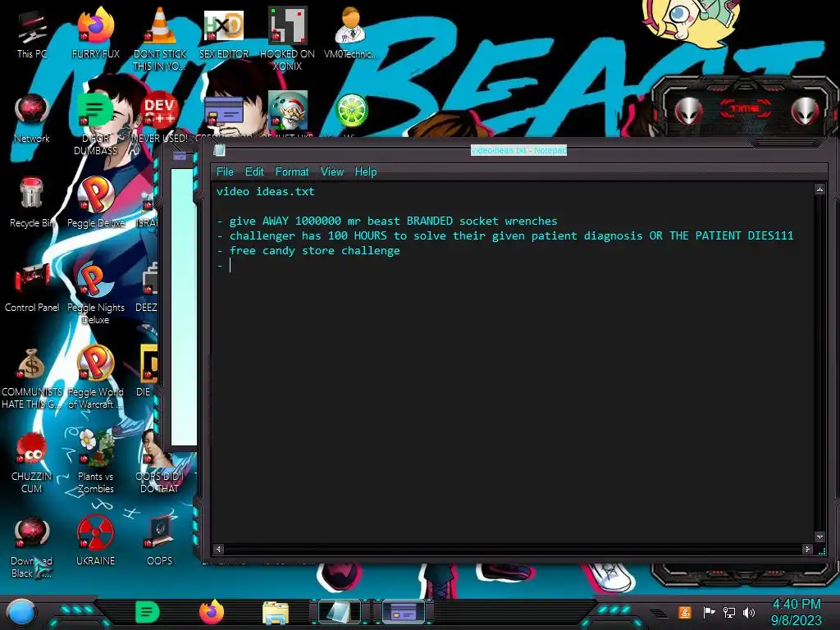Click the Notepad horizontal scrollbar track
The height and width of the screenshot is (630, 840).
513,549
